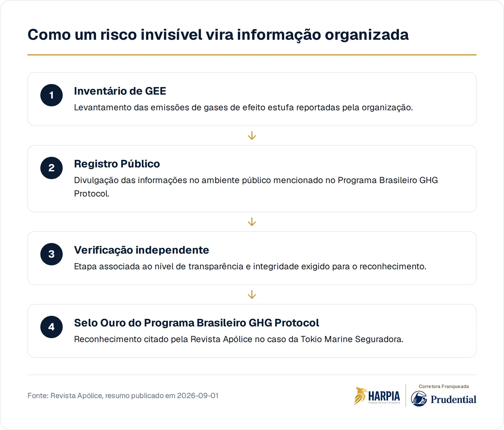Click the text "Levantamento das emissões de gases de efeito estufa"

[x=184, y=107]
